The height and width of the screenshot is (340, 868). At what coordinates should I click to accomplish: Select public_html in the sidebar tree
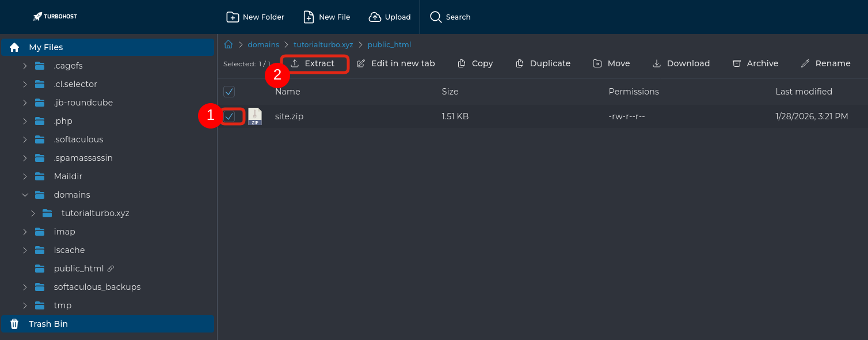pyautogui.click(x=78, y=269)
